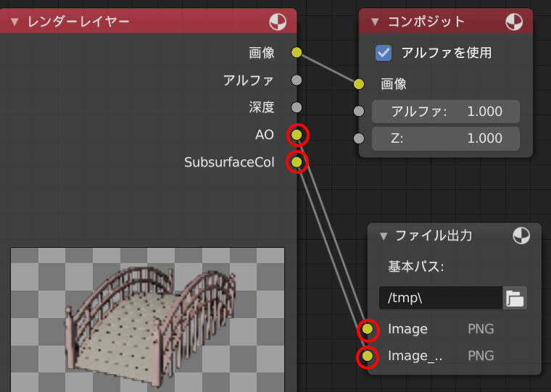Screen dimensions: 551x392
Task: Adjust the アルファ: 1.000 value field
Action: coord(446,112)
